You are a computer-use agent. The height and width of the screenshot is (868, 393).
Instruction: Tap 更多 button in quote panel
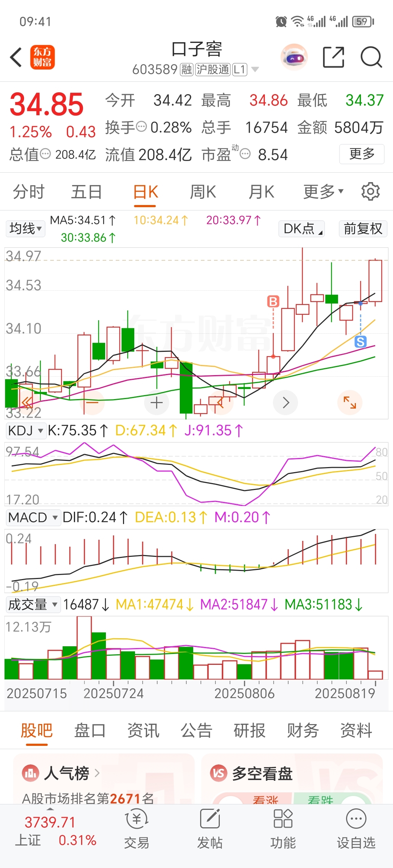(362, 154)
